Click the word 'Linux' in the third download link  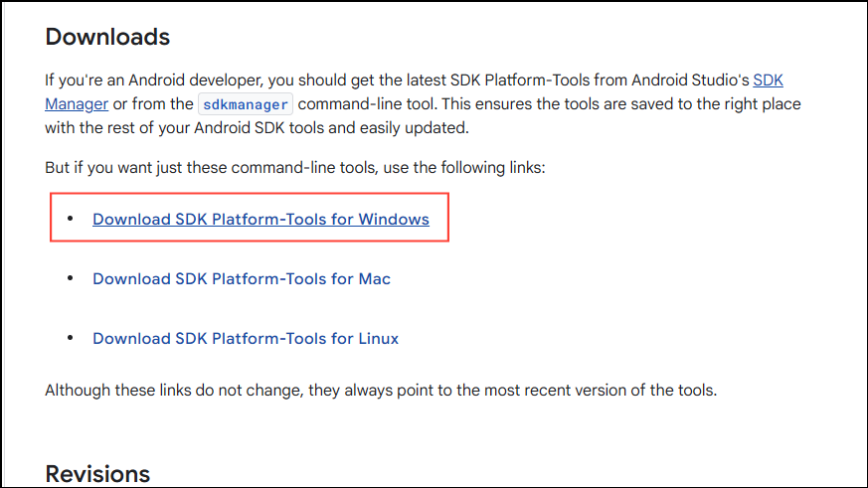379,338
